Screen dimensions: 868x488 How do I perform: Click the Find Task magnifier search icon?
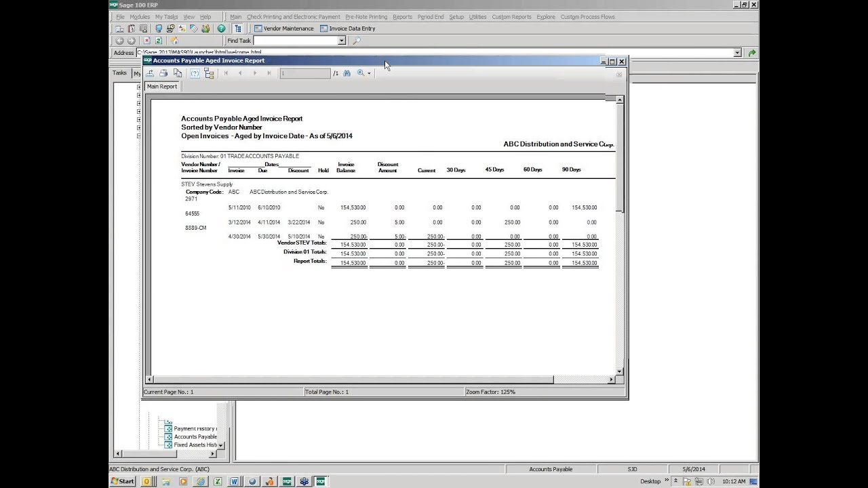point(357,41)
